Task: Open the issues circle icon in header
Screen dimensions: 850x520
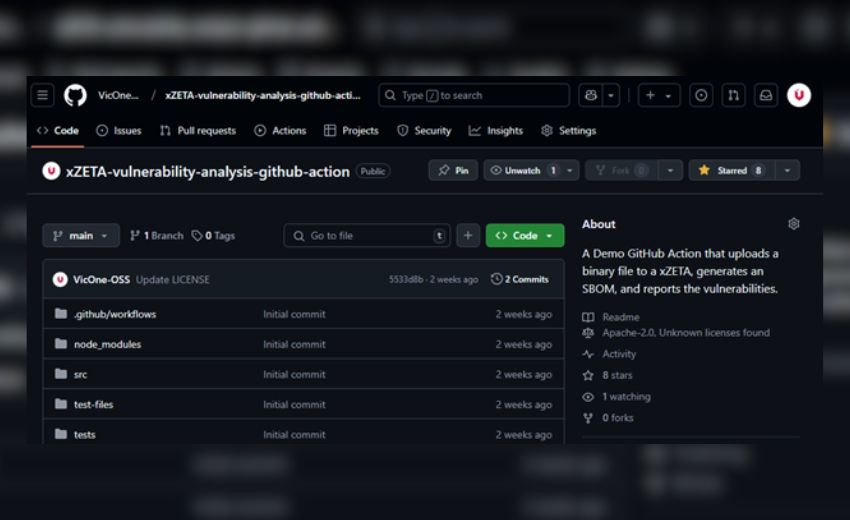Action: click(x=701, y=95)
